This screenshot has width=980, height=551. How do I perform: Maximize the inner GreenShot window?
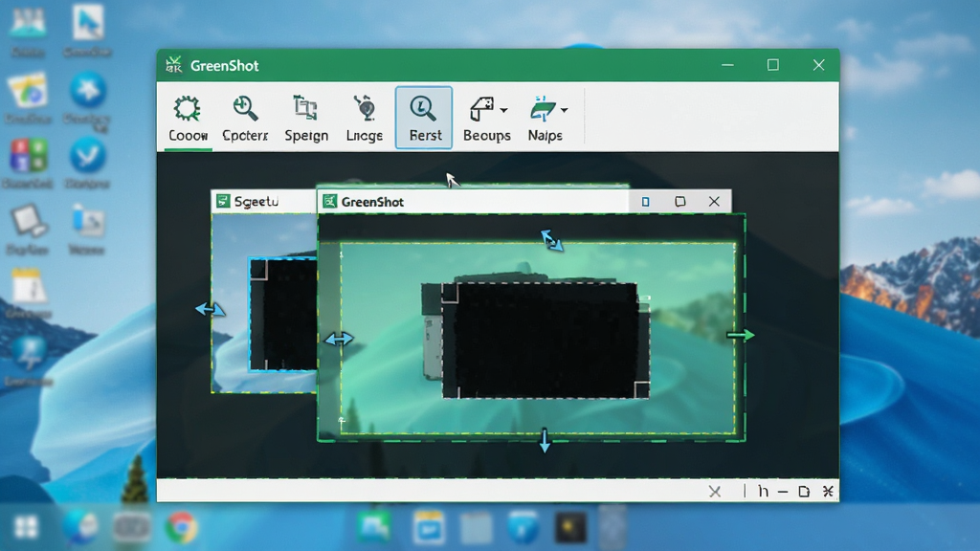click(680, 201)
